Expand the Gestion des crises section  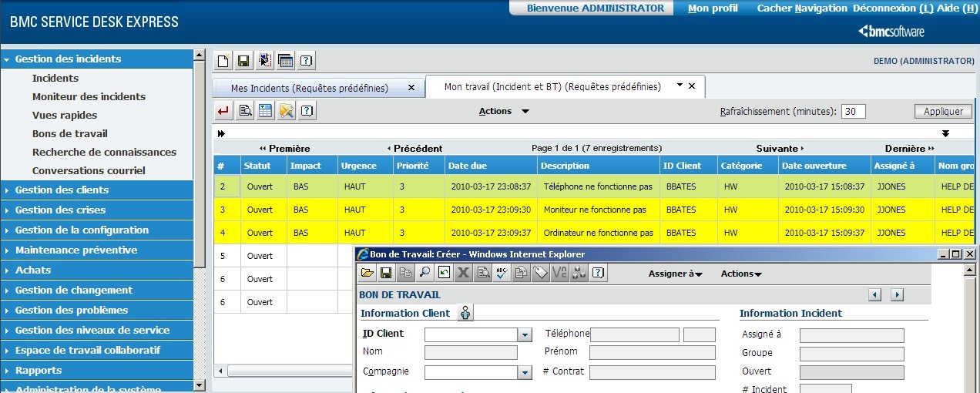tap(97, 210)
